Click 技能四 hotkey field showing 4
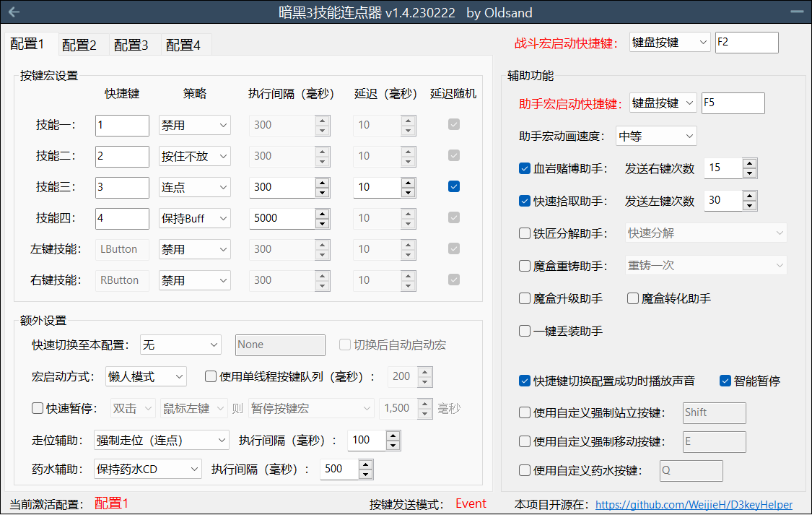This screenshot has width=812, height=515. 122,219
